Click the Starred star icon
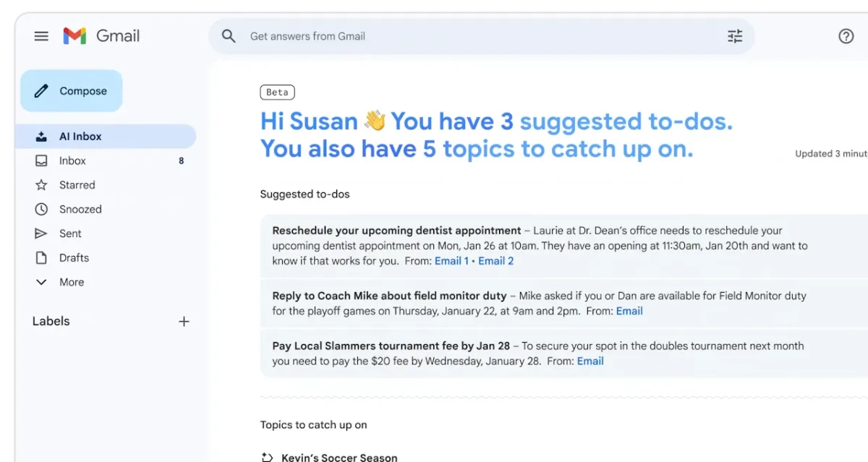Viewport: 868px width, 462px height. click(x=41, y=185)
